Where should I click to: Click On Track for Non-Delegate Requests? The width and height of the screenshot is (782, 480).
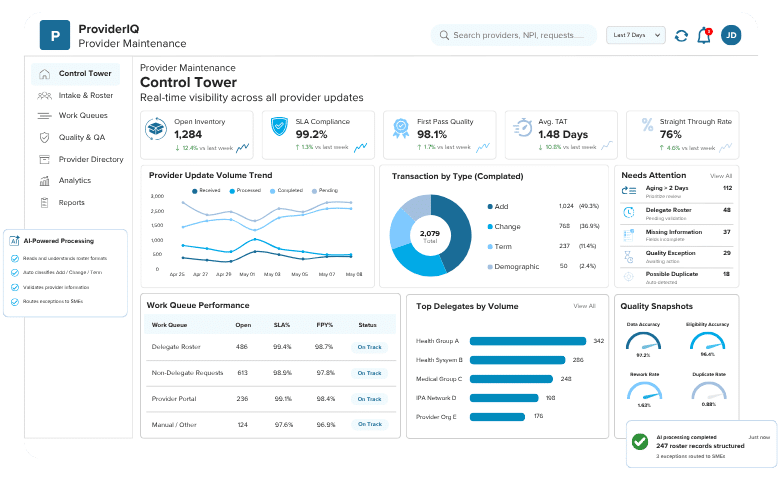click(x=370, y=373)
